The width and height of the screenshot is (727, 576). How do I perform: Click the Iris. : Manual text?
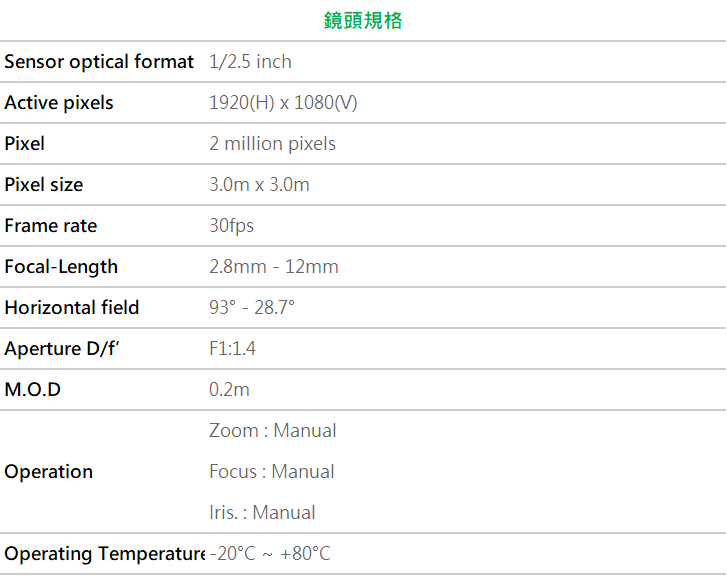[x=262, y=513]
